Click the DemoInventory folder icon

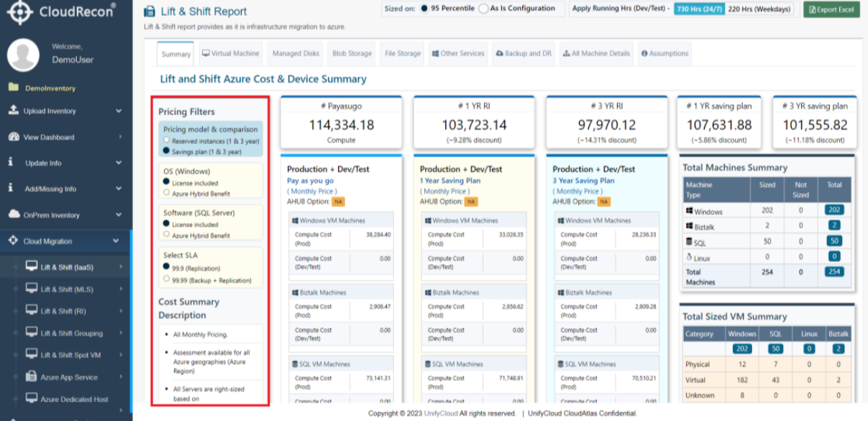(x=13, y=88)
